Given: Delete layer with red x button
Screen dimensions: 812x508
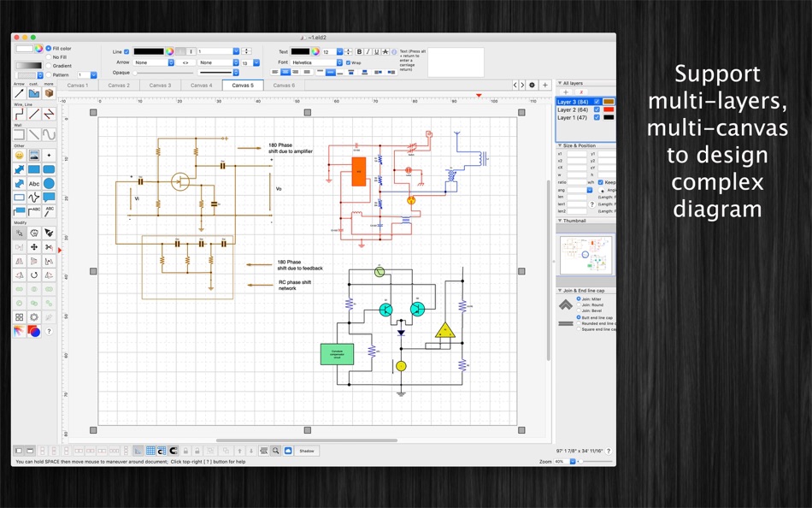Looking at the screenshot, I should (581, 92).
